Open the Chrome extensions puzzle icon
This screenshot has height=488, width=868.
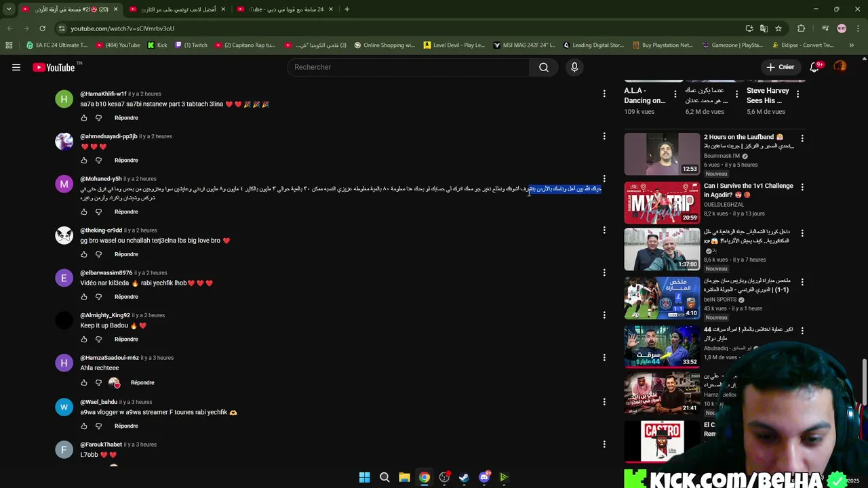pyautogui.click(x=802, y=28)
